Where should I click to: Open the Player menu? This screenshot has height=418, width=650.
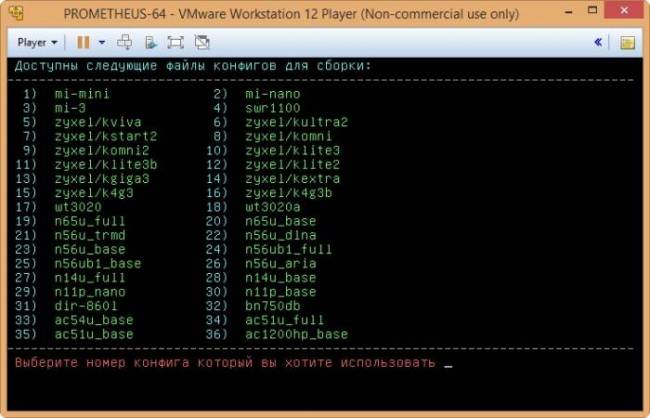tap(37, 42)
